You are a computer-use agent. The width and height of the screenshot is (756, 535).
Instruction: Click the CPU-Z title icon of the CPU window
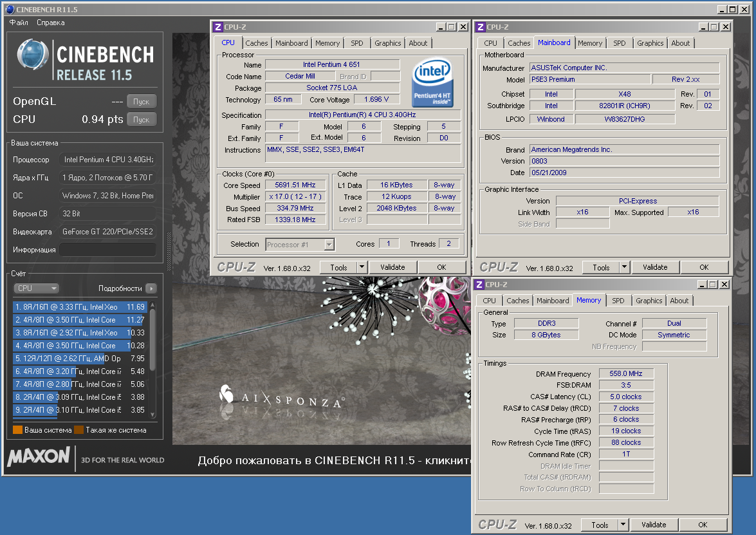[218, 27]
